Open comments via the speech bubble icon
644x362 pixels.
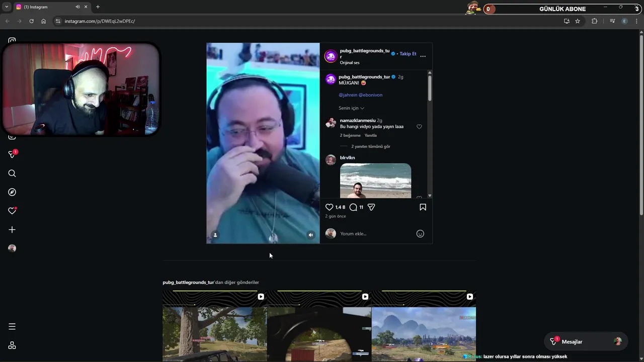(353, 207)
